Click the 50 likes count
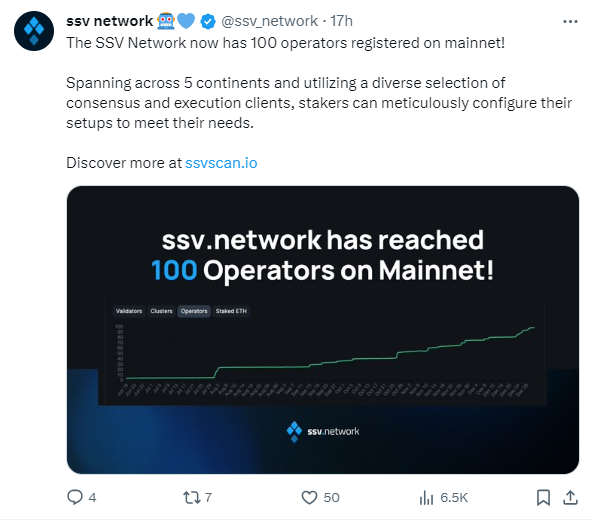Screen dimensions: 592x520 coord(331,497)
